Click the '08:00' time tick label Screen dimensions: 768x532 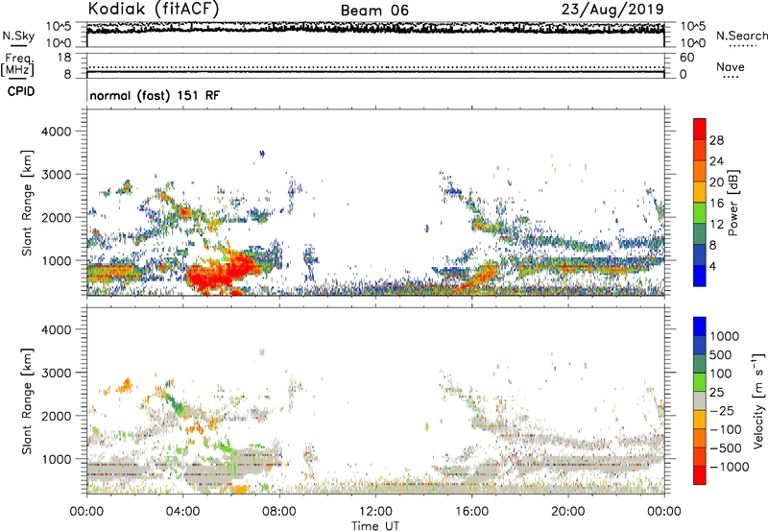[x=279, y=512]
